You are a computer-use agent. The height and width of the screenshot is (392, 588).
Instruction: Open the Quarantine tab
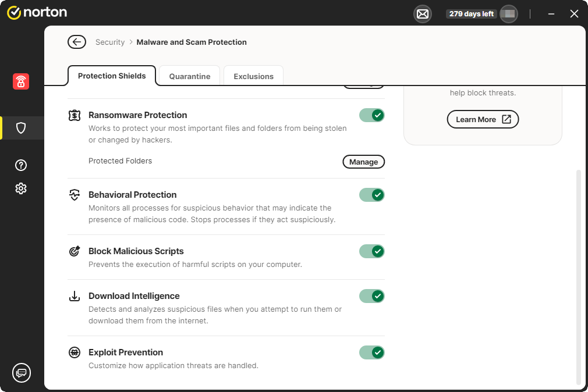point(190,76)
